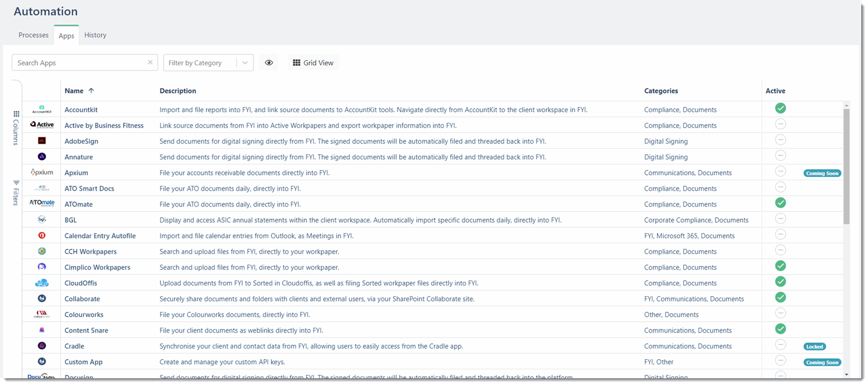Click the 'FYI, Microsoft 365, Documents' cell

coord(690,236)
